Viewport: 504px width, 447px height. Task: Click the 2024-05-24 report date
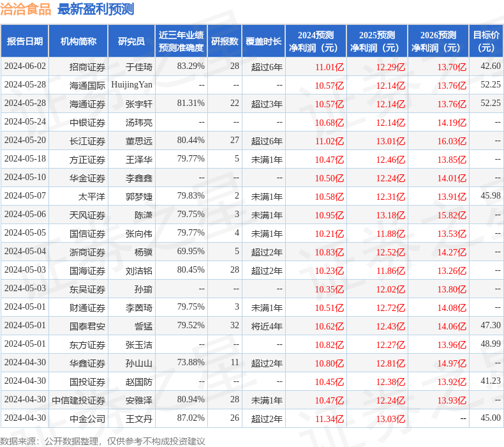point(25,121)
